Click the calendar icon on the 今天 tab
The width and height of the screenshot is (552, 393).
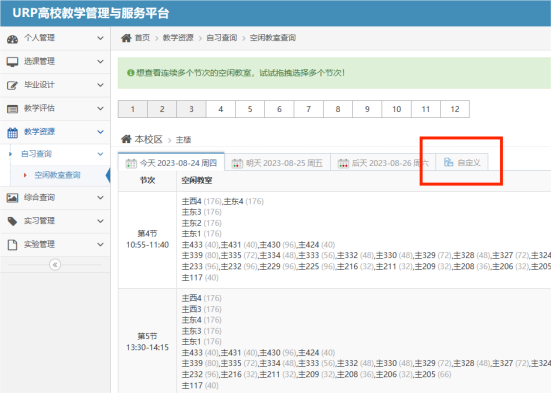[131, 163]
